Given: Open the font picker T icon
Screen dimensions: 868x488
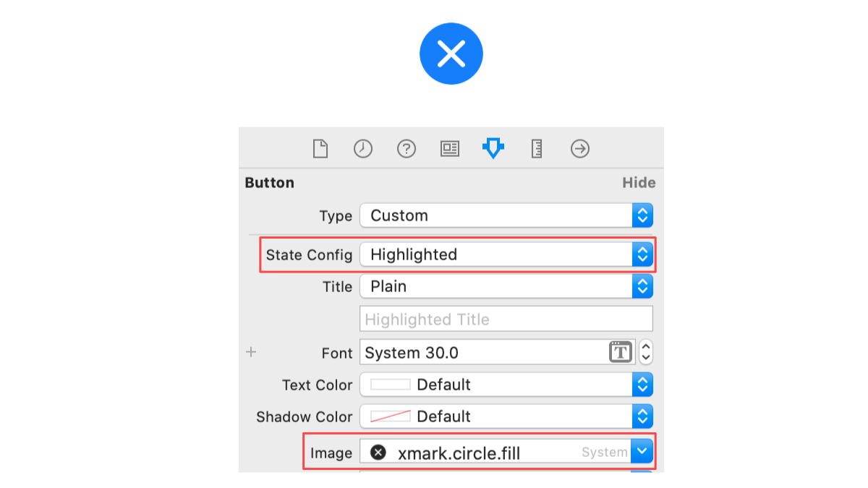Looking at the screenshot, I should (620, 353).
